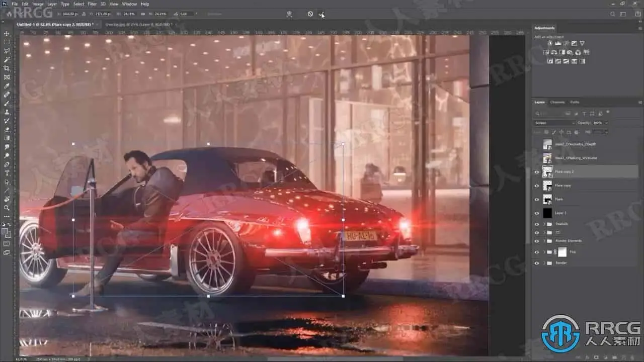
Task: Switch to warp mode in options bar
Action: [x=289, y=14]
